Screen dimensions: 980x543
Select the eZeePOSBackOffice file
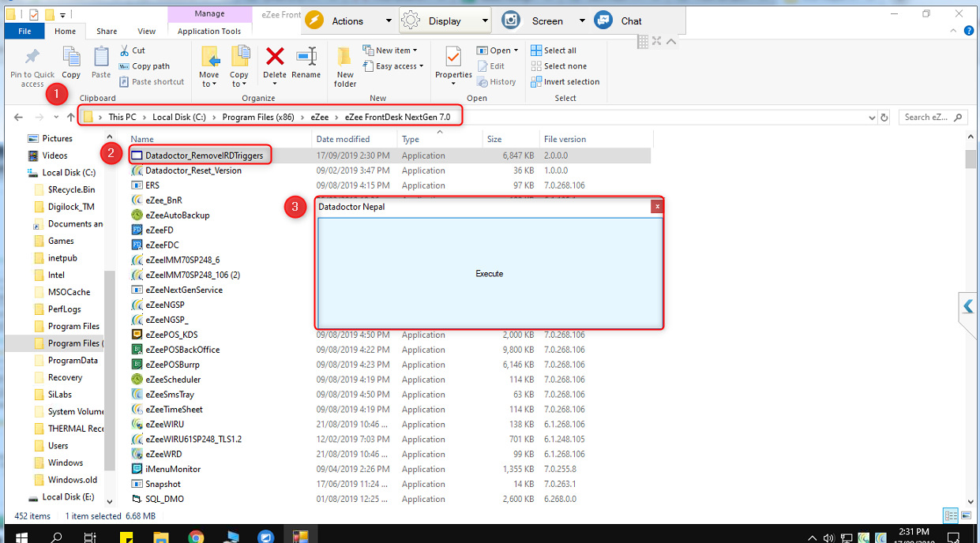point(182,350)
